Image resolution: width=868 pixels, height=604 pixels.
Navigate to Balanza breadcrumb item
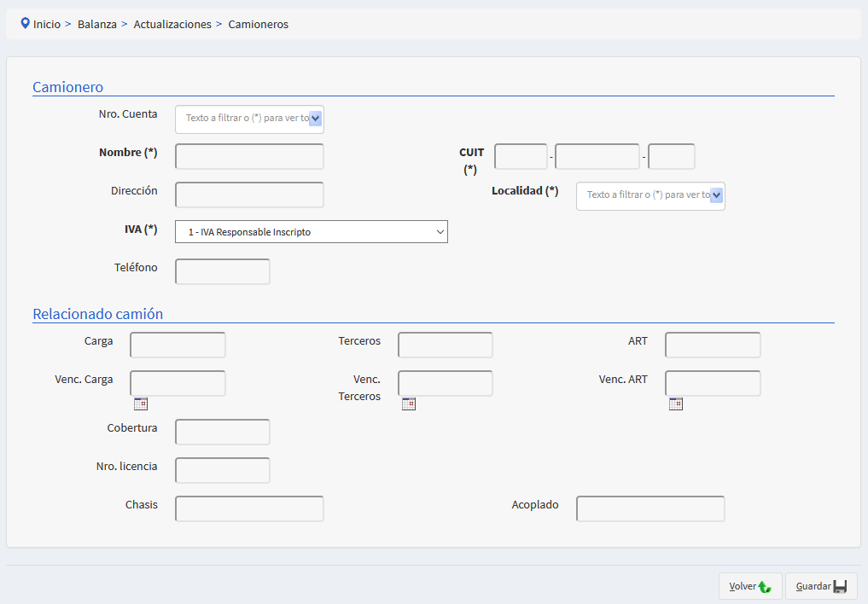(97, 25)
